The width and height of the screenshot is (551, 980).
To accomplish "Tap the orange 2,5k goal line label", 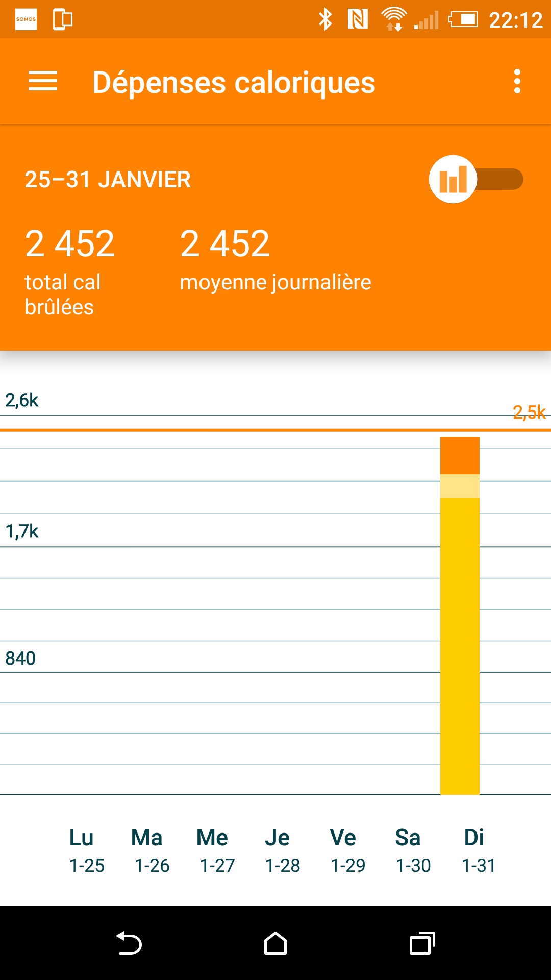I will pyautogui.click(x=529, y=412).
